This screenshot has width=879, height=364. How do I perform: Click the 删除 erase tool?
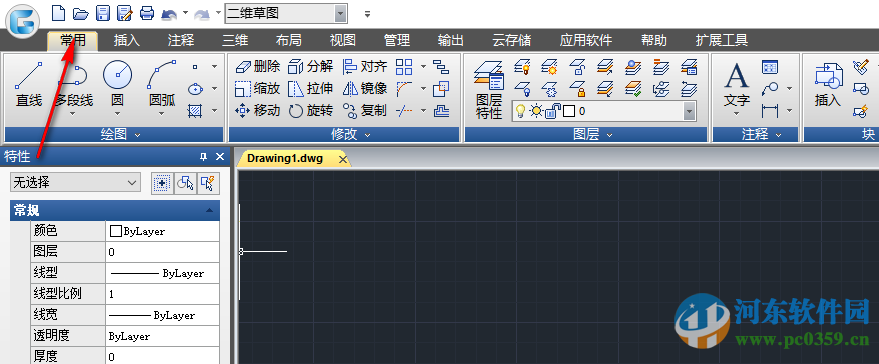pos(257,67)
